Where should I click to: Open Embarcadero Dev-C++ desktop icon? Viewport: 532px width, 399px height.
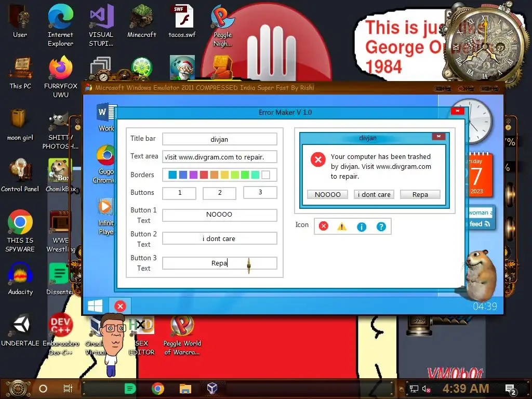pyautogui.click(x=60, y=334)
